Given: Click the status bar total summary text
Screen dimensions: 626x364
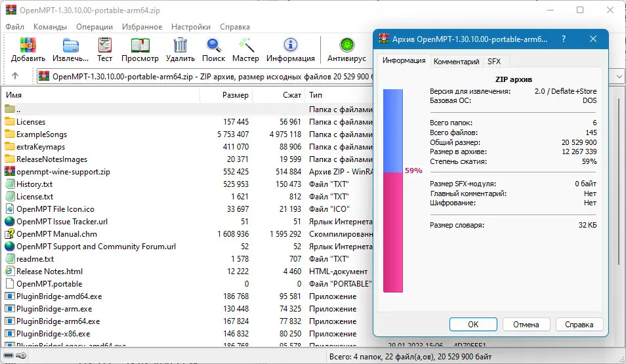Looking at the screenshot, I should (x=410, y=356).
